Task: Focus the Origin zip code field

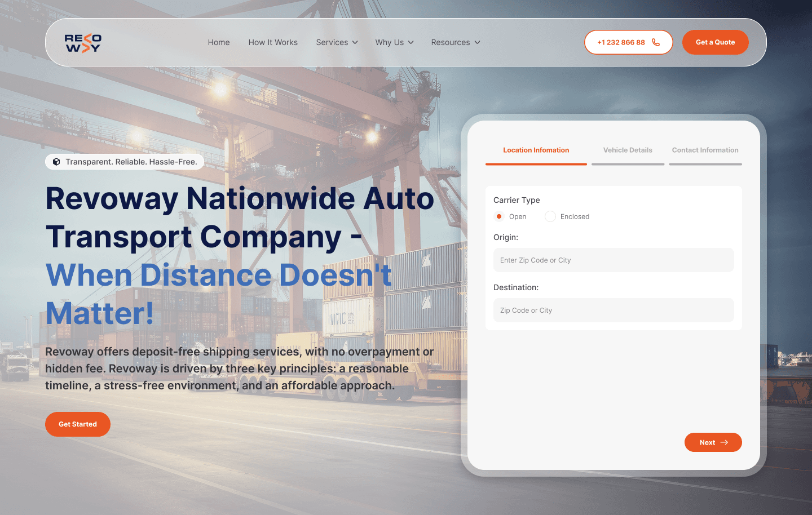Action: (614, 260)
